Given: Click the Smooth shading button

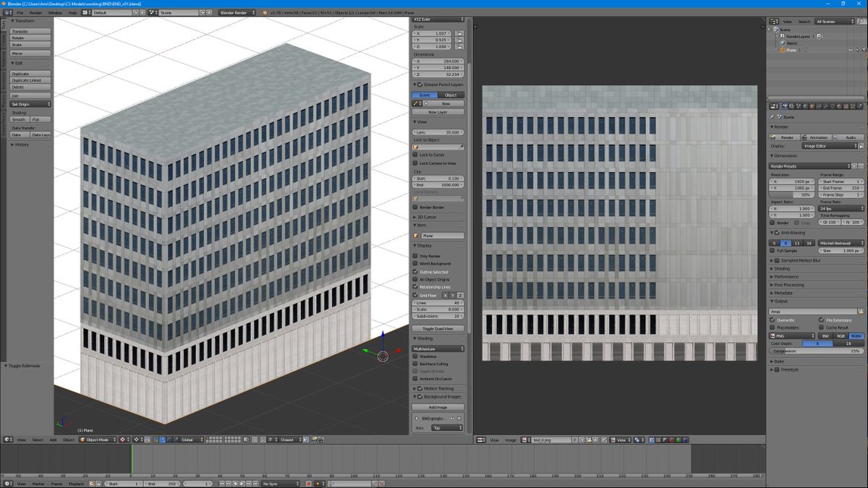Looking at the screenshot, I should point(20,119).
